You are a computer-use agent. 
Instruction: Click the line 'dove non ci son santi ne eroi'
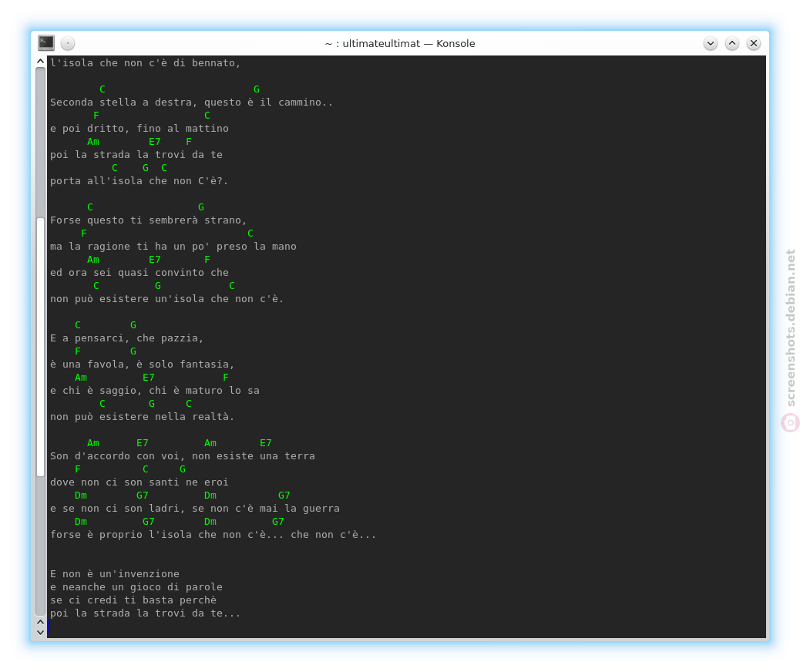(139, 482)
